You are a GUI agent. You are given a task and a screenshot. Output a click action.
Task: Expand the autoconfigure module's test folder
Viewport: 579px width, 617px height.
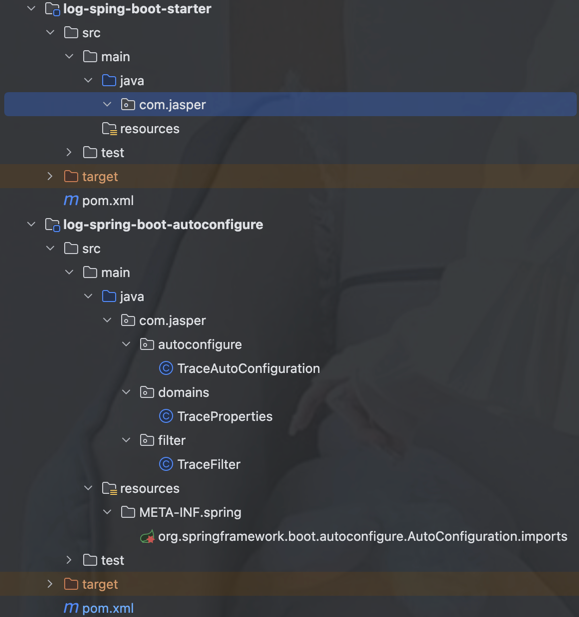[x=69, y=560]
